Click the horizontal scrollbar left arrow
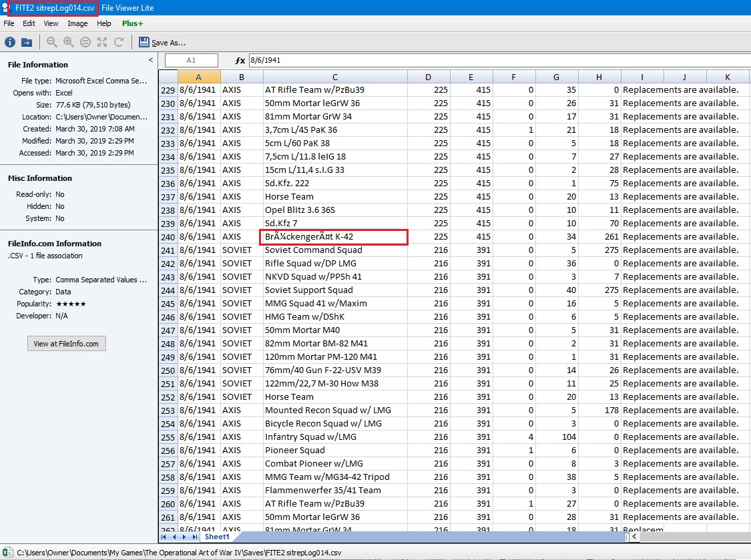Screen dimensions: 751x560 634,537
